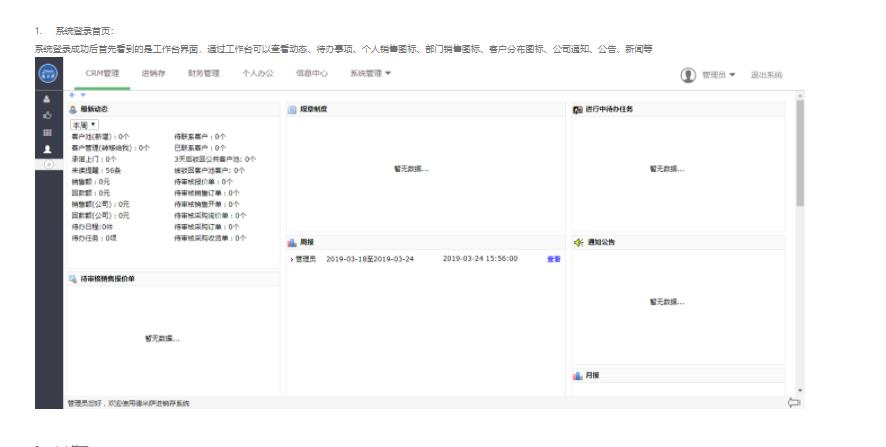Select the single-person icon in the sidebar

tap(47, 149)
